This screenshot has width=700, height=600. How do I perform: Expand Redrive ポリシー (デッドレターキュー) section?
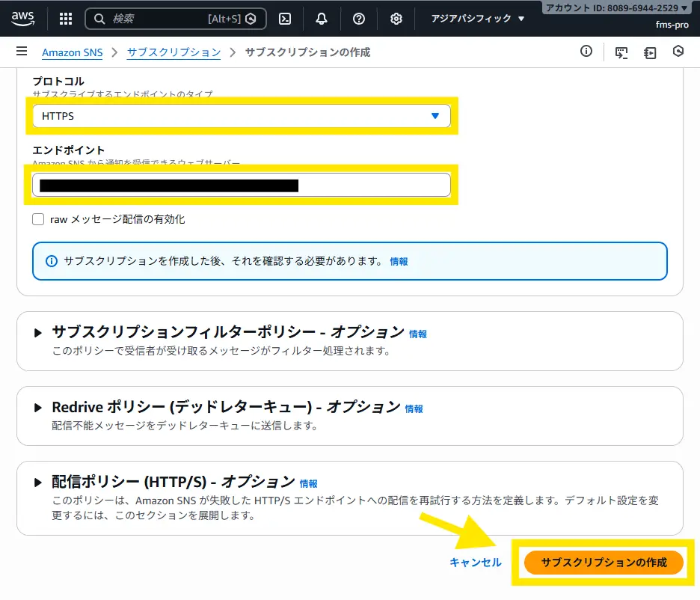click(x=38, y=408)
